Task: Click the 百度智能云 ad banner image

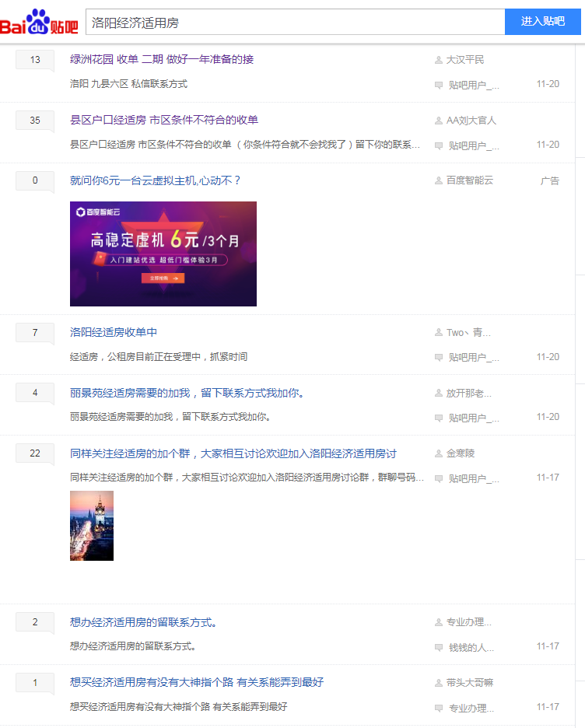Action: [163, 254]
